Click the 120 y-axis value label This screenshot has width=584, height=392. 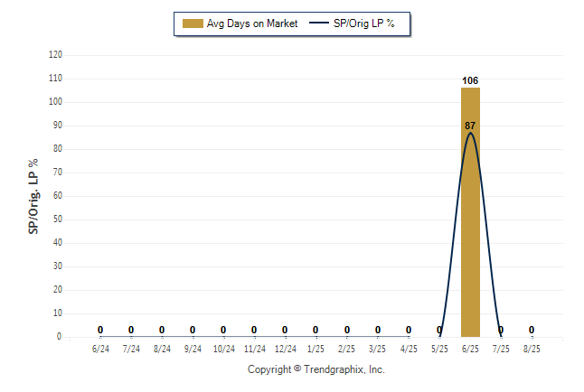tap(55, 55)
